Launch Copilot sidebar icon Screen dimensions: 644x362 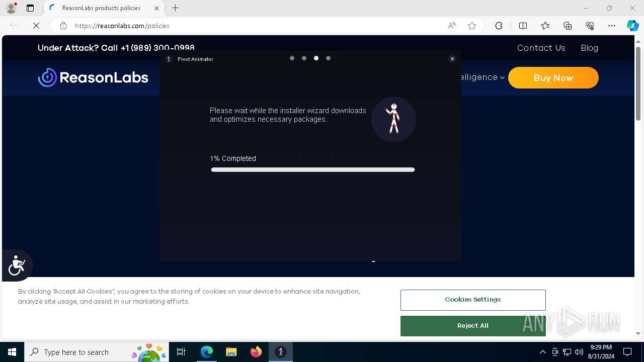pyautogui.click(x=632, y=26)
